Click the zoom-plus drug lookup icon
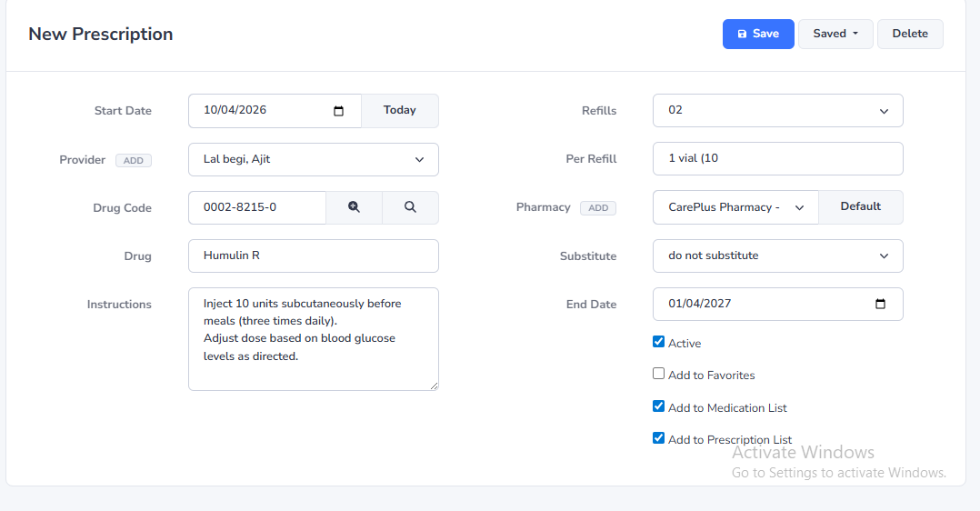The image size is (980, 511). click(354, 207)
